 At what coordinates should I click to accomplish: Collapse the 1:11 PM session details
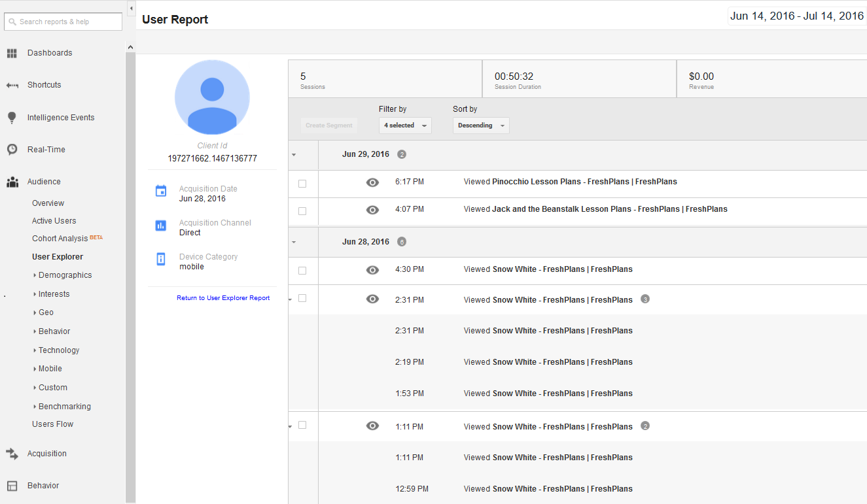[291, 427]
